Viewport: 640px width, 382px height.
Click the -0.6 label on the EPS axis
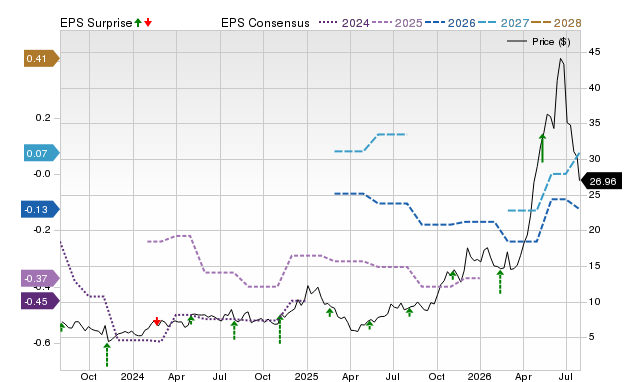coord(41,343)
